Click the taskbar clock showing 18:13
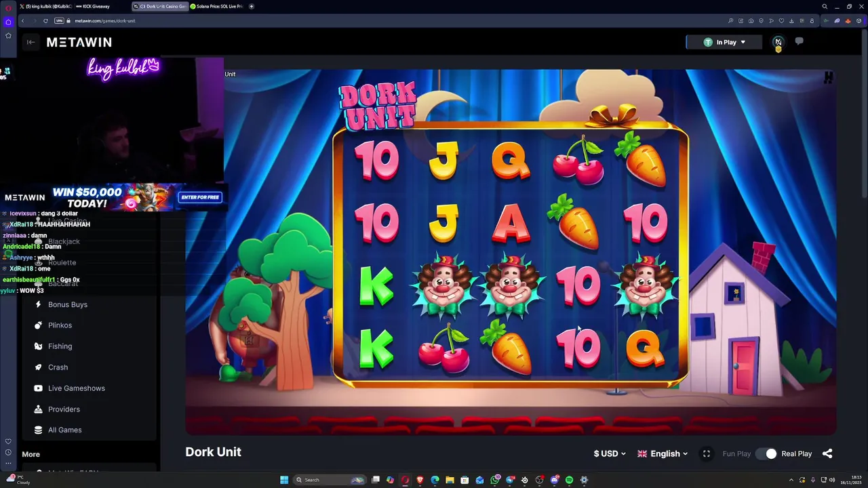This screenshot has height=488, width=868. coord(850,480)
